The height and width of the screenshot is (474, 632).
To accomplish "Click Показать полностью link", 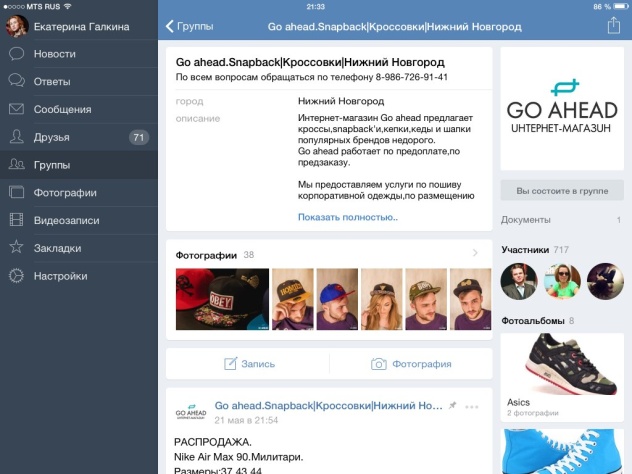I will [348, 217].
